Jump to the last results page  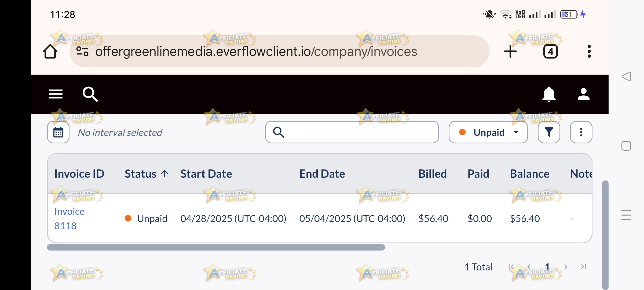583,267
